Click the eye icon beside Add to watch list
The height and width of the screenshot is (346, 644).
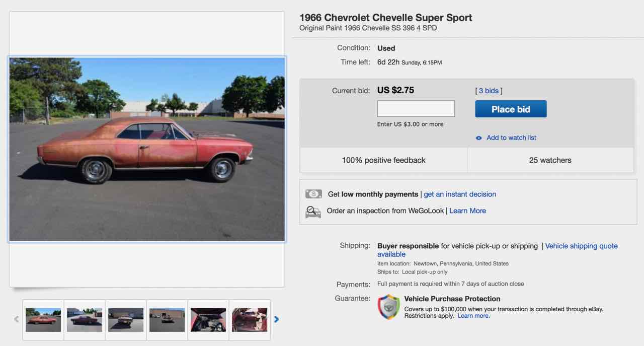pyautogui.click(x=479, y=138)
